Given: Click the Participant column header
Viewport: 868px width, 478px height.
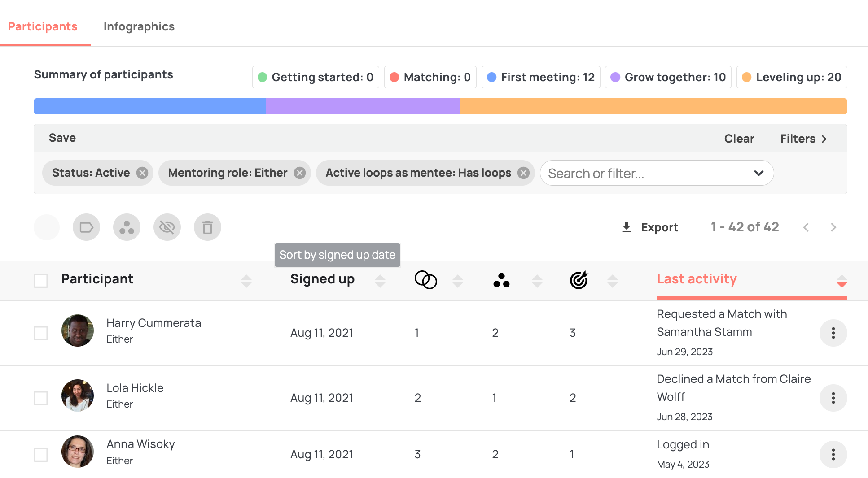Looking at the screenshot, I should pos(97,279).
